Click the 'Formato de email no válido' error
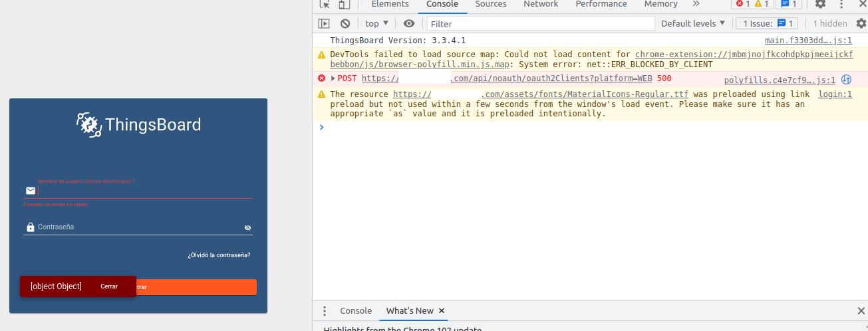The height and width of the screenshot is (331, 868). point(55,204)
